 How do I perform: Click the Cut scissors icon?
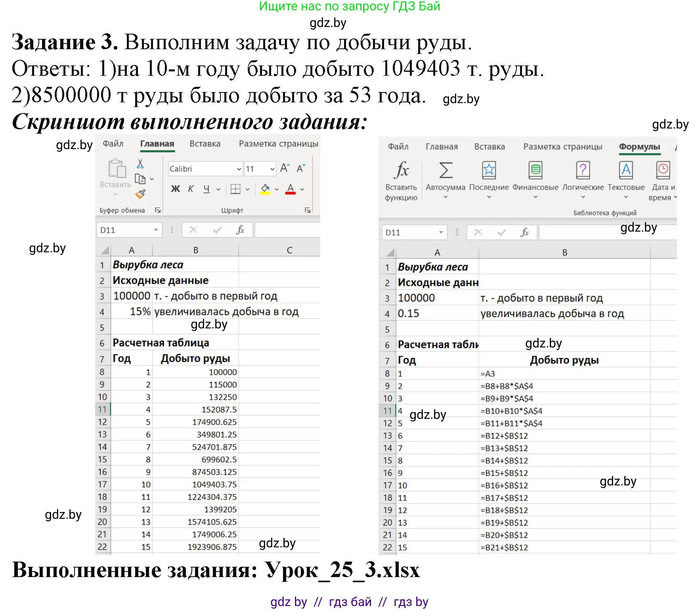140,163
